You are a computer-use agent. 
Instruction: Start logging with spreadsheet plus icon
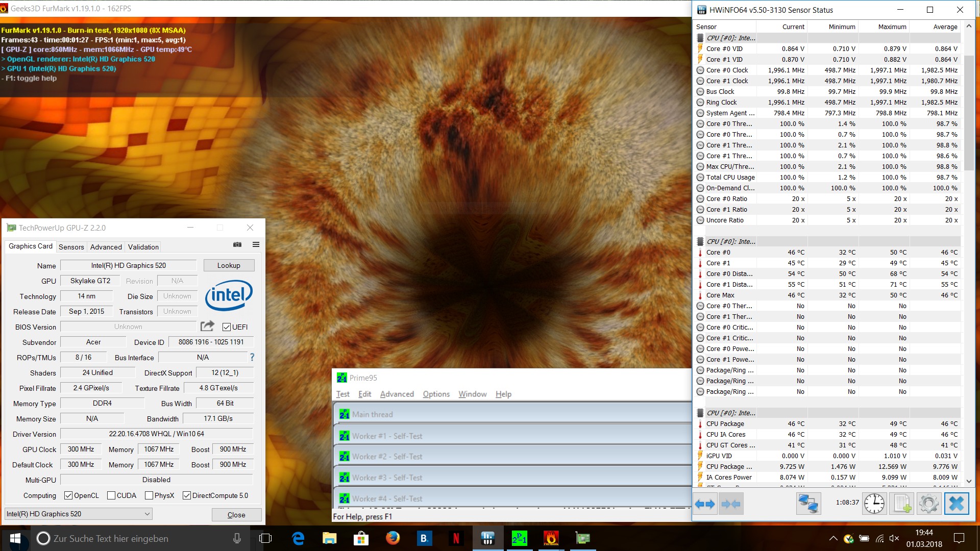[901, 504]
